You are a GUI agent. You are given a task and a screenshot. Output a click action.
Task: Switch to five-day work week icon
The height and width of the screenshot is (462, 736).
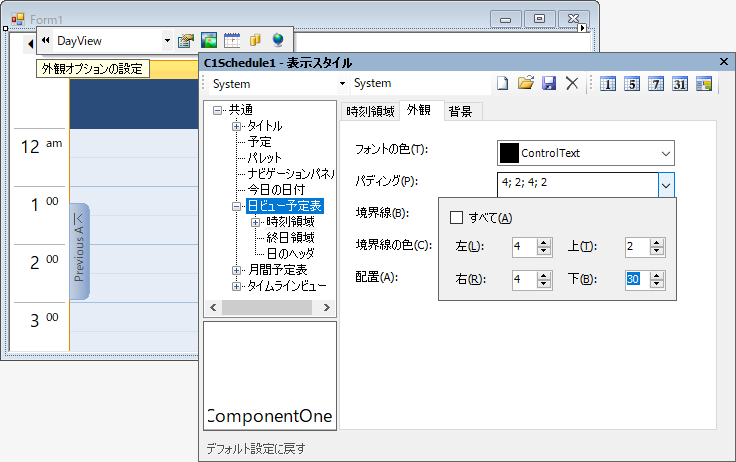632,84
